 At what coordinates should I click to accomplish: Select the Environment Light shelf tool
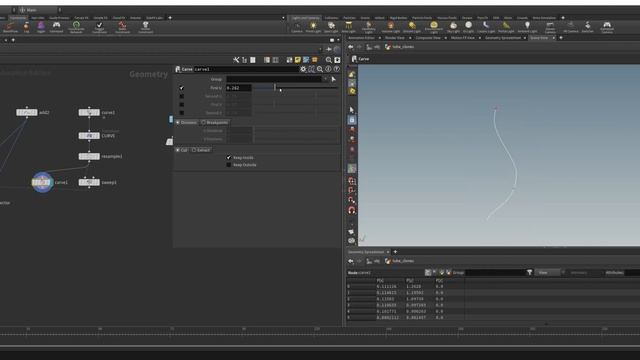433,27
